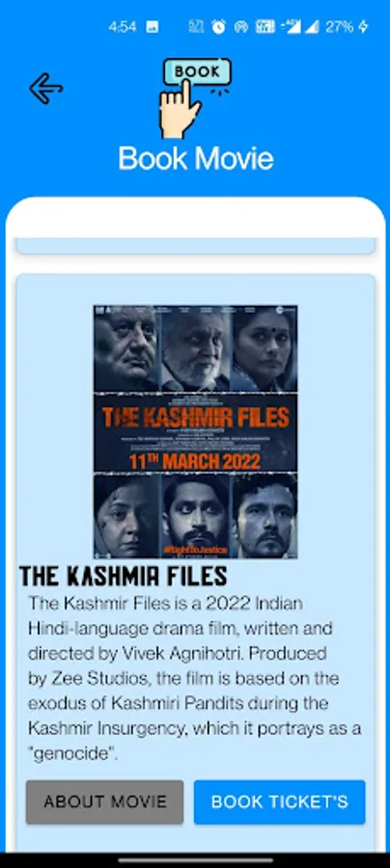Tap the Book Movie page title

pyautogui.click(x=196, y=158)
